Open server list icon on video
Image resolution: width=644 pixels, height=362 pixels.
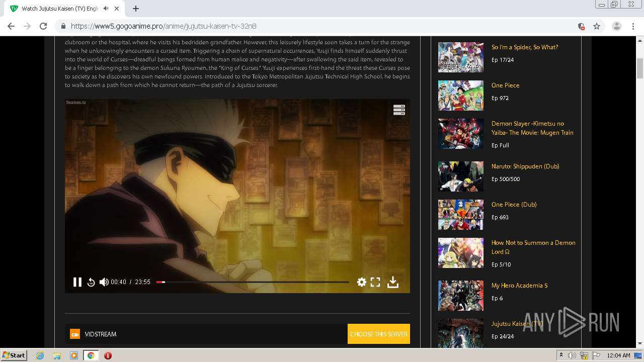[399, 110]
